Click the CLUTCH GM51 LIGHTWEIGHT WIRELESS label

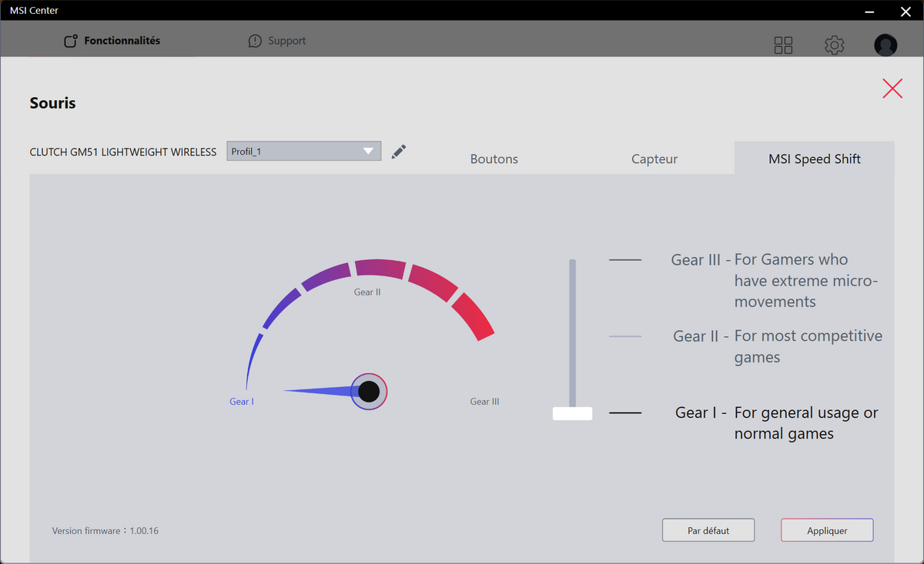[123, 152]
